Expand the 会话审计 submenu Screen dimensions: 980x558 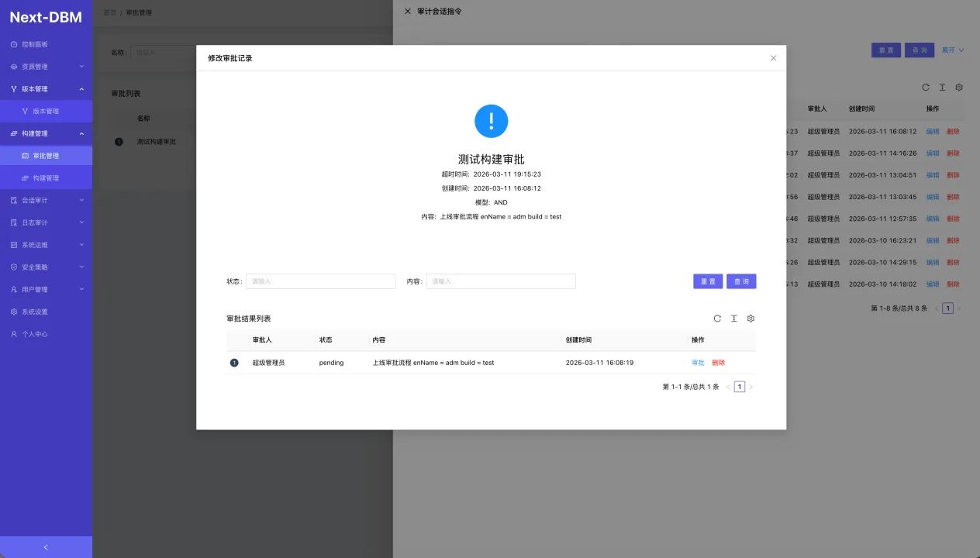coord(46,200)
